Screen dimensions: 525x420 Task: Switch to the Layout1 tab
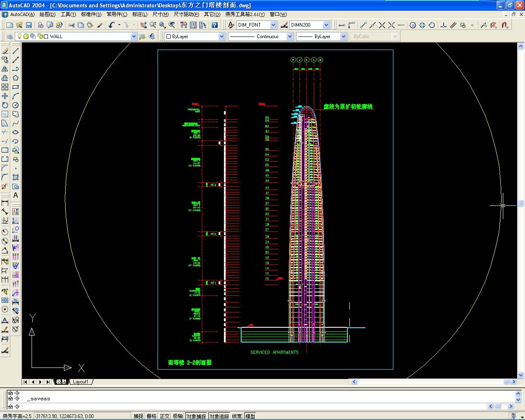80,382
